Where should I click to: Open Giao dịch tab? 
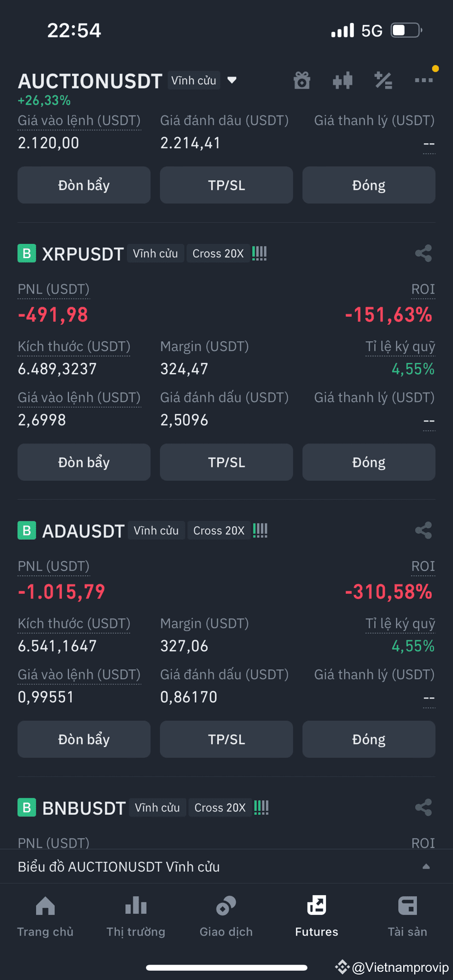click(x=226, y=917)
